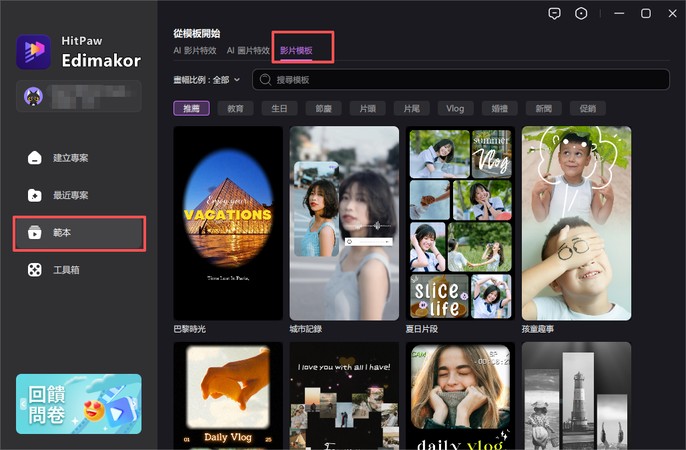Open the feedback message icon in title bar
Image resolution: width=686 pixels, height=450 pixels.
(554, 14)
